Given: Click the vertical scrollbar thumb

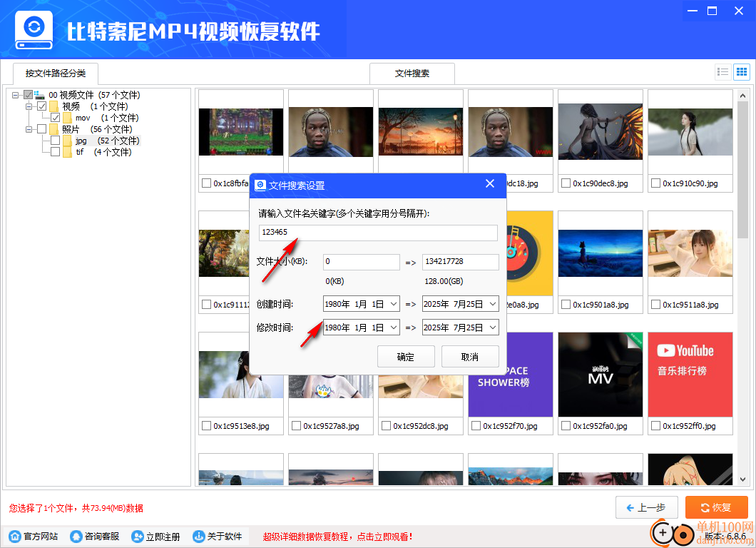Looking at the screenshot, I should tap(742, 170).
